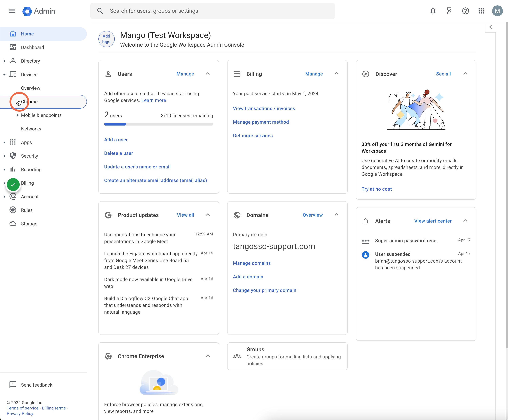Open the notifications bell icon

433,11
